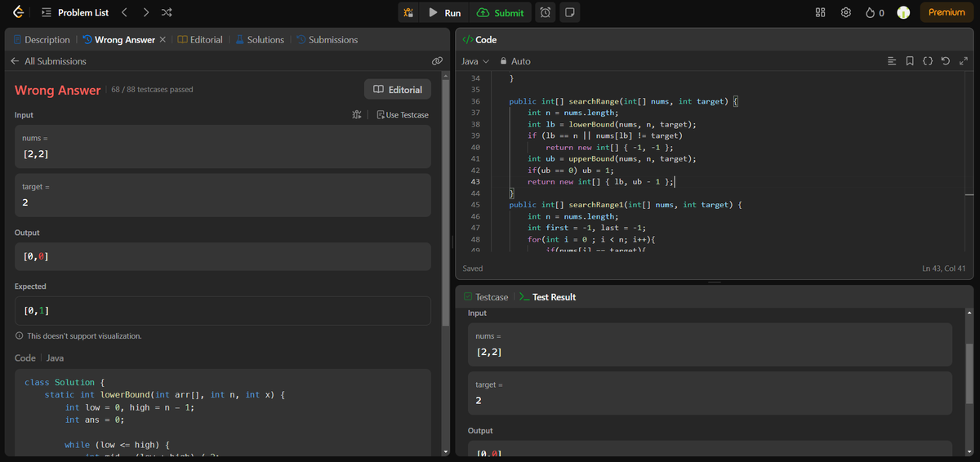This screenshot has height=462, width=980.
Task: Open the Java language dropdown
Action: pos(475,61)
